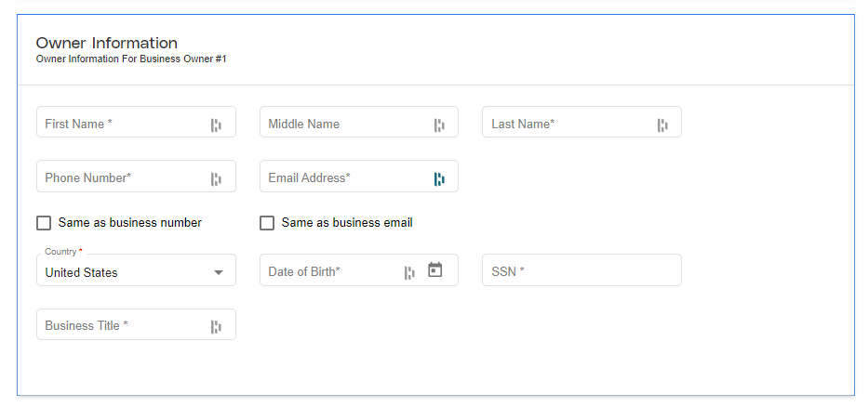Focus the Last Name input field
Screen dimensions: 868x407
point(581,123)
